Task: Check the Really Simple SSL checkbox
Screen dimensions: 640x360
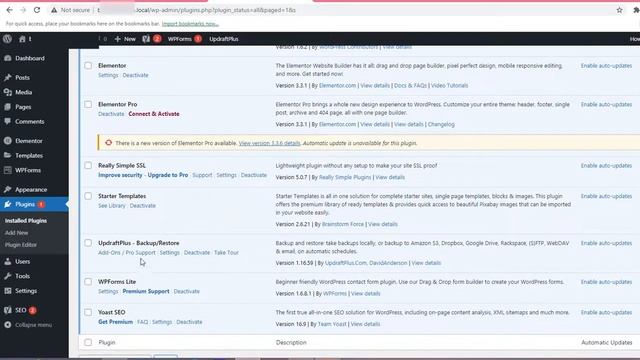Action: [x=88, y=165]
